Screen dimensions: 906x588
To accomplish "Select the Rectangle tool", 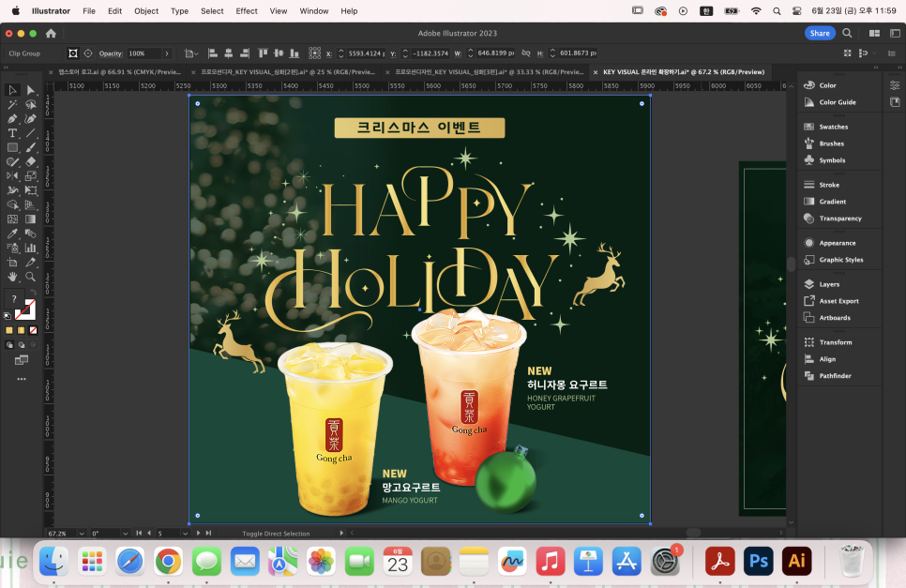I will 12,147.
